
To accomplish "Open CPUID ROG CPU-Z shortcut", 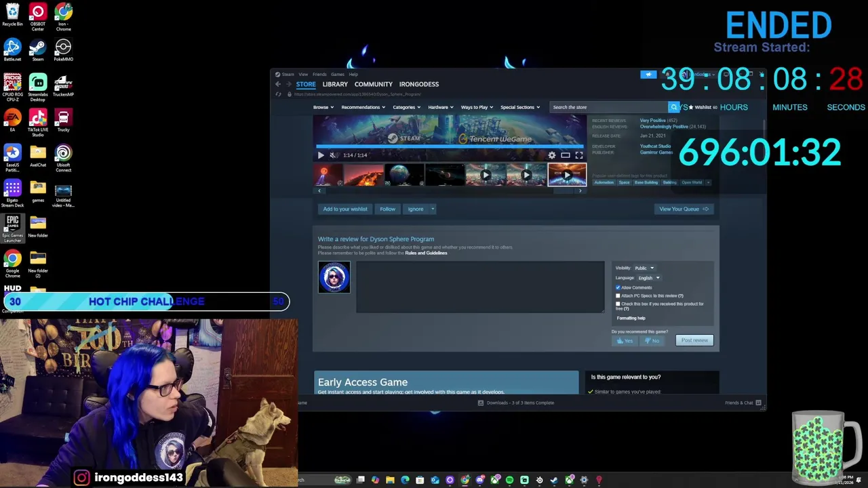I will (x=12, y=87).
